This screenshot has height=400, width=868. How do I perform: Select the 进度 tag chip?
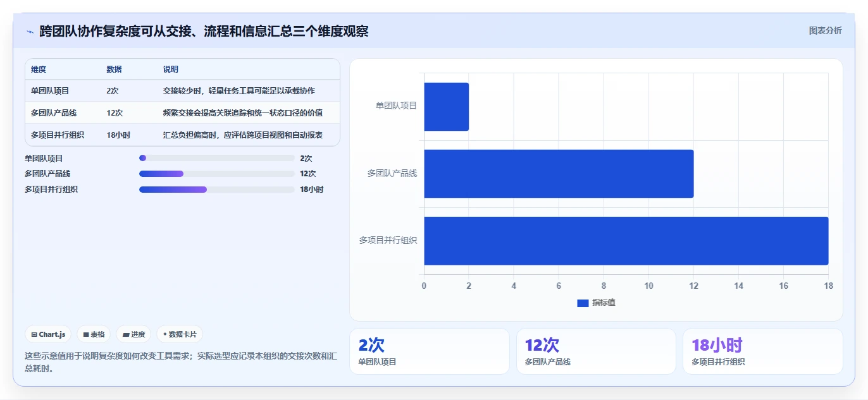[x=133, y=334]
